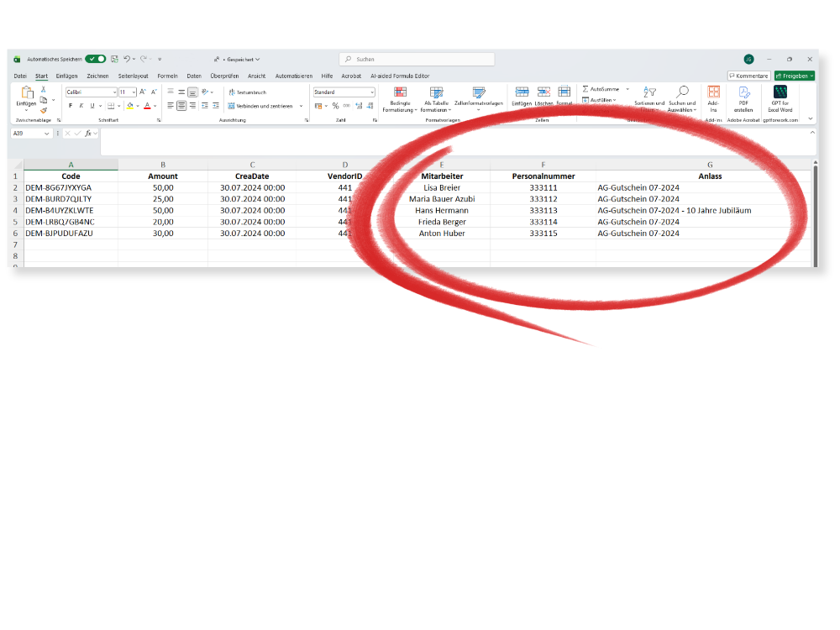Click the Bedingte Formatierung icon

tap(400, 92)
